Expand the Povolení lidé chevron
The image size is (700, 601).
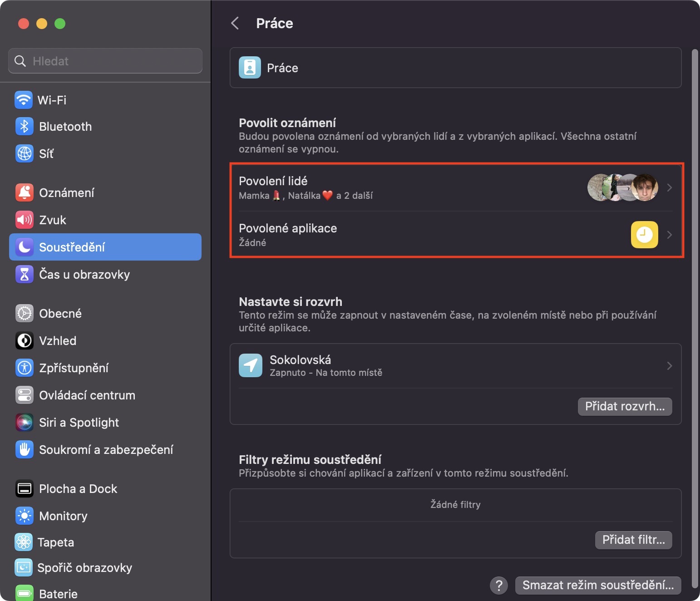click(669, 187)
